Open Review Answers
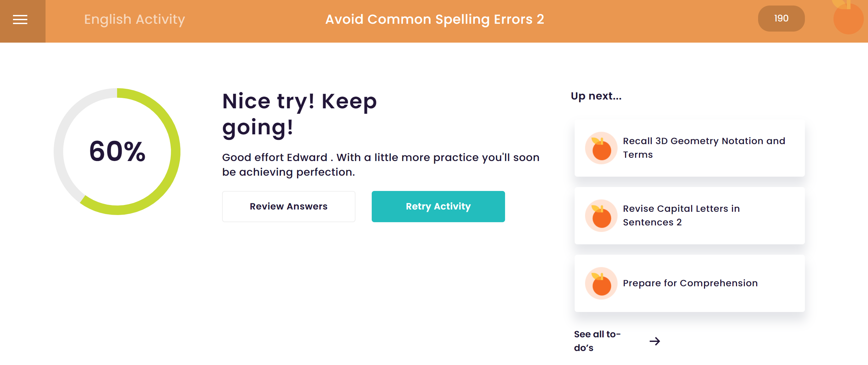868x365 pixels. (x=288, y=206)
